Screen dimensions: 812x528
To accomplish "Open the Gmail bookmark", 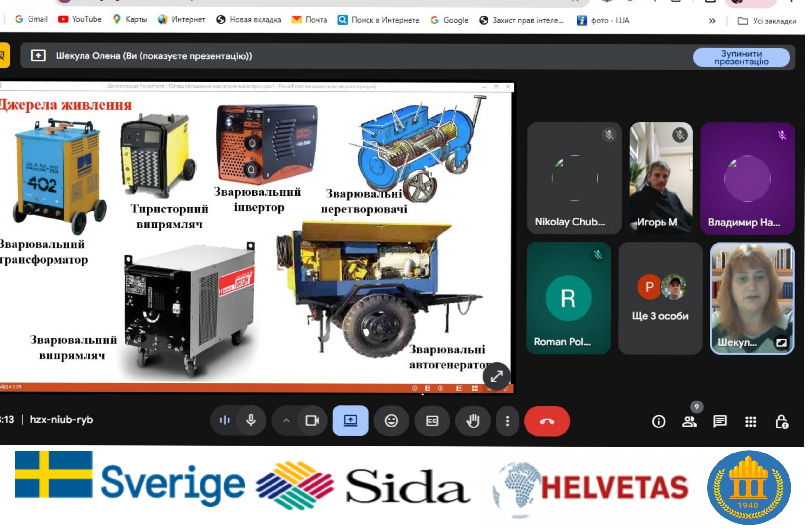I will (x=31, y=19).
